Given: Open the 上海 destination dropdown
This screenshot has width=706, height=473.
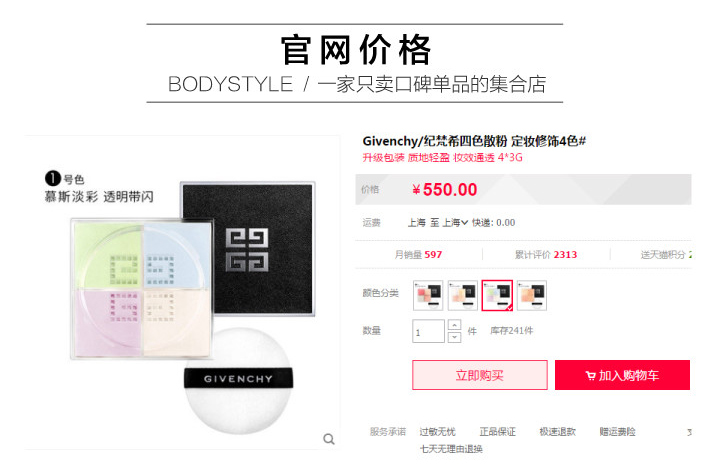Looking at the screenshot, I should (x=455, y=223).
